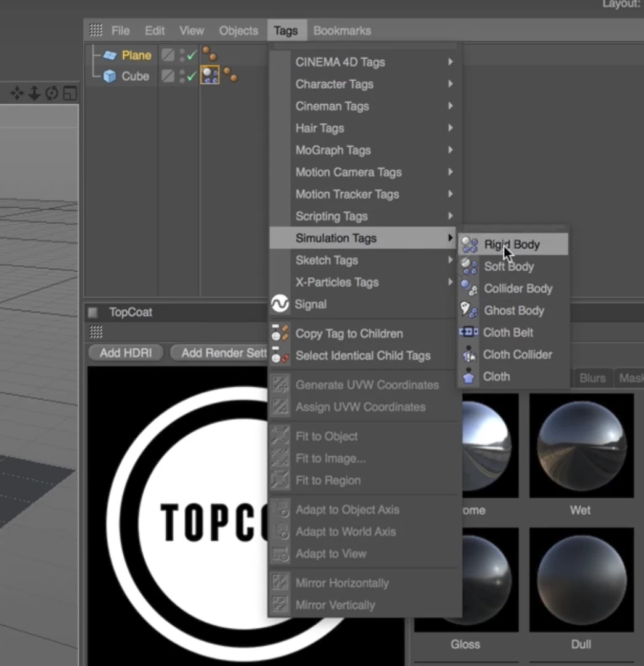Open the View menu
Screen dimensions: 644x666
[x=192, y=31]
